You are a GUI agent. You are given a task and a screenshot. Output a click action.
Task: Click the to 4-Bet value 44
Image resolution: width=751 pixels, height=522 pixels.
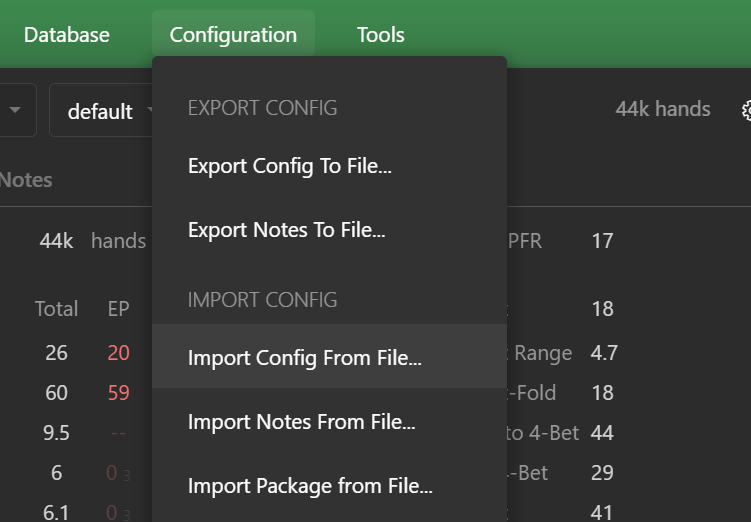click(602, 433)
